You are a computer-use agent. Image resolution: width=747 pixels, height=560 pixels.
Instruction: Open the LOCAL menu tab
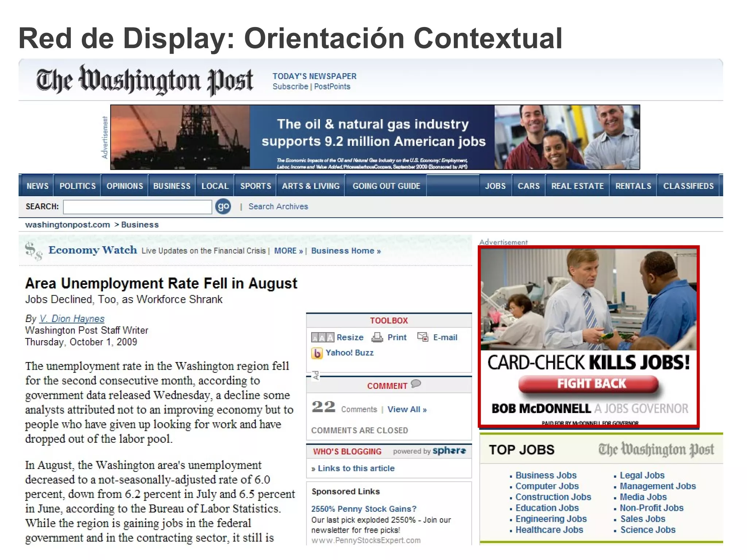(x=215, y=186)
